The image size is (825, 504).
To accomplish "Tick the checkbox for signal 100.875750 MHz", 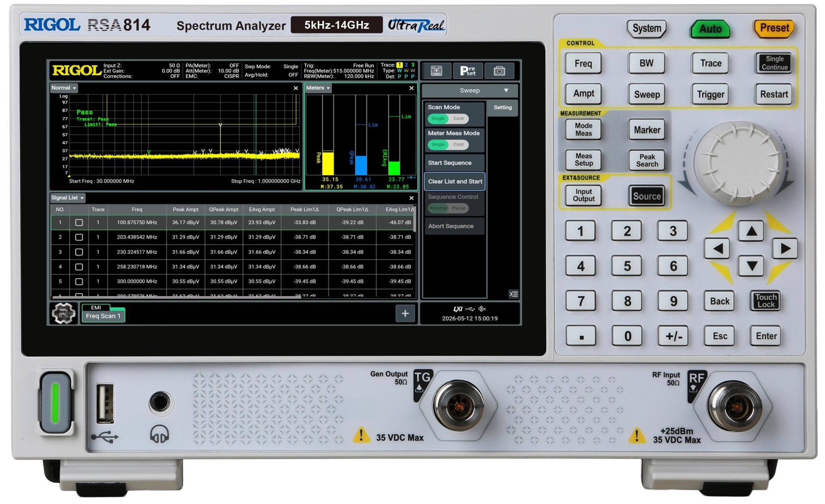I will [79, 222].
